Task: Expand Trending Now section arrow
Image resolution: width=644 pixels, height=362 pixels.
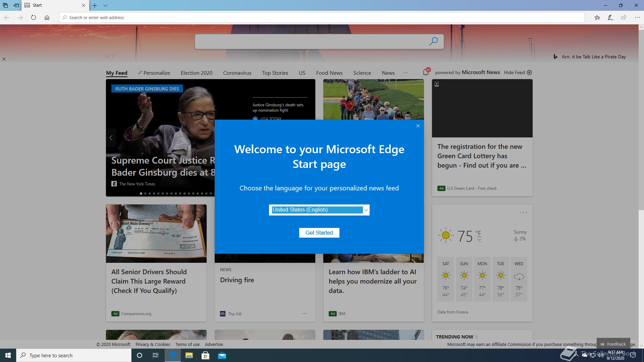Action: [x=476, y=337]
